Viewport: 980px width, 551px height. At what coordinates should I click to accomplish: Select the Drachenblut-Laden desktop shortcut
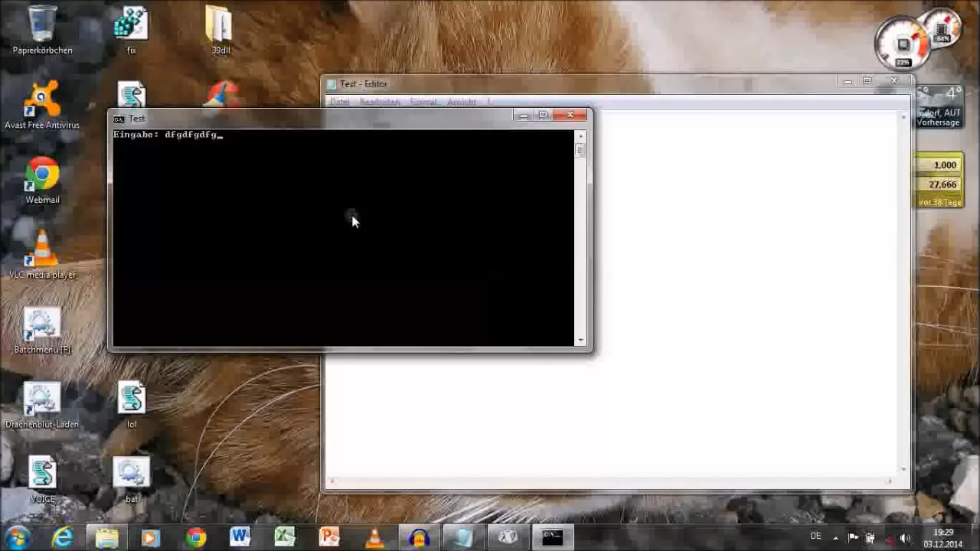pos(42,399)
